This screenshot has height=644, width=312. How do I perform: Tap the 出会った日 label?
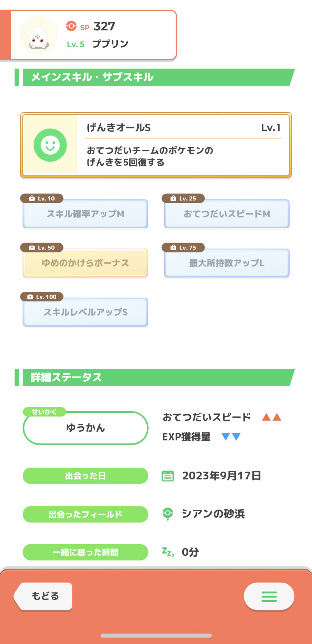(x=85, y=476)
